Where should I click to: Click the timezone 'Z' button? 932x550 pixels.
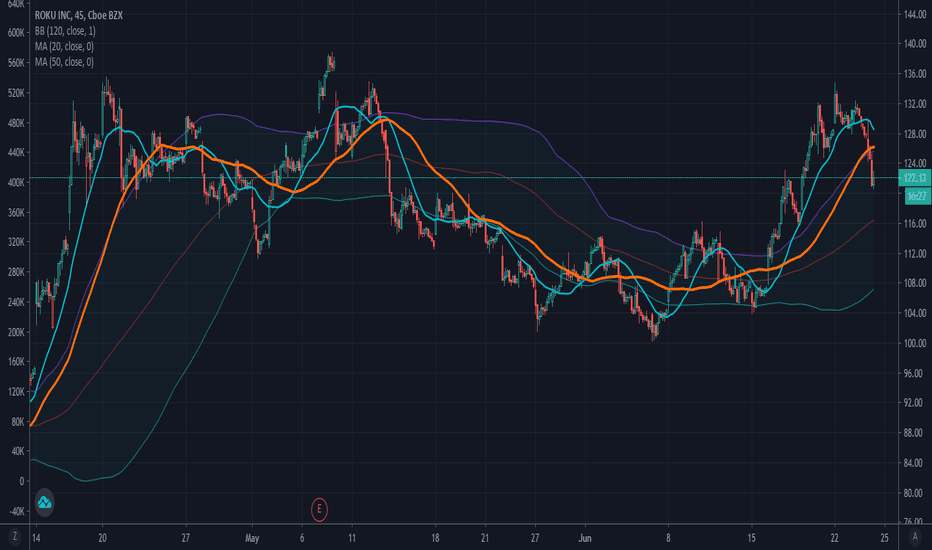(14, 537)
